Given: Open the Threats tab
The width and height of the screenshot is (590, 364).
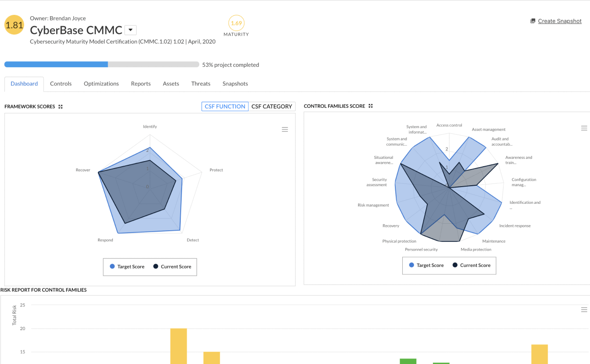Looking at the screenshot, I should tap(201, 84).
